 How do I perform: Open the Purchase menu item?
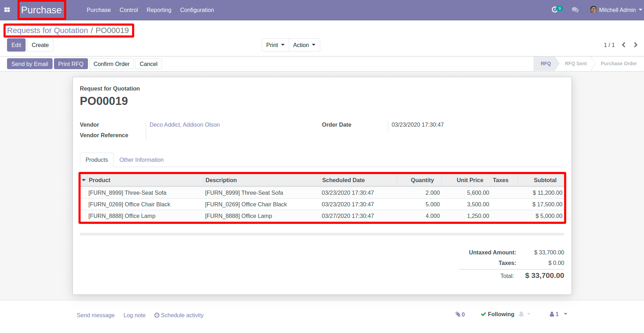point(99,10)
